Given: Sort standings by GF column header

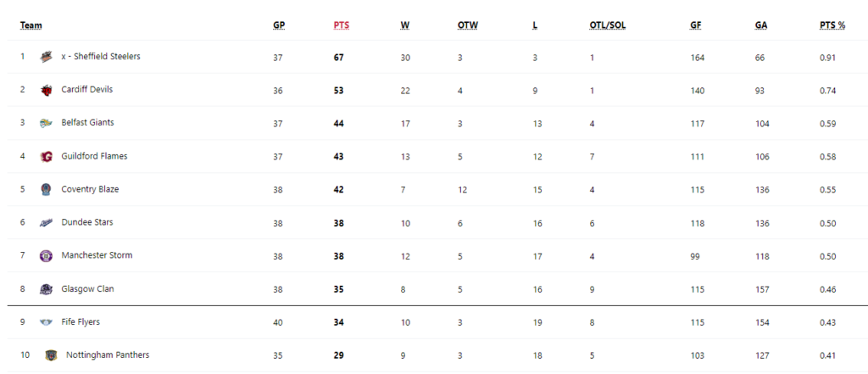Looking at the screenshot, I should pyautogui.click(x=696, y=25).
